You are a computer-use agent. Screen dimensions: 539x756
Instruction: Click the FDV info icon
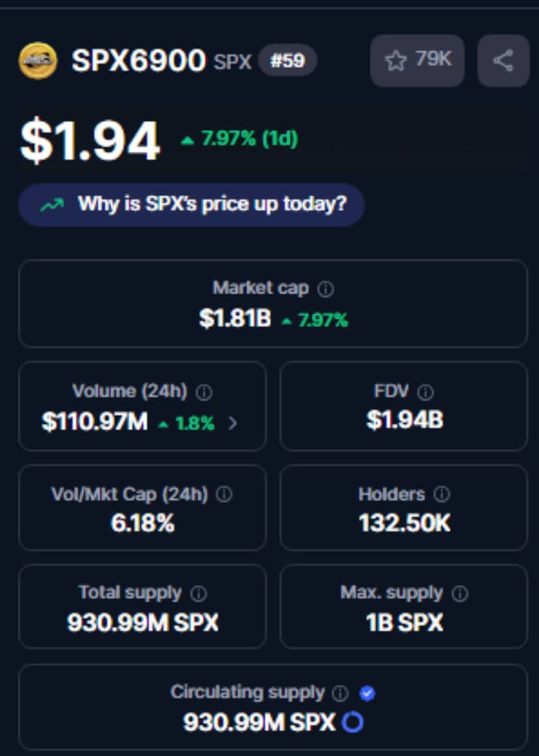click(x=425, y=392)
